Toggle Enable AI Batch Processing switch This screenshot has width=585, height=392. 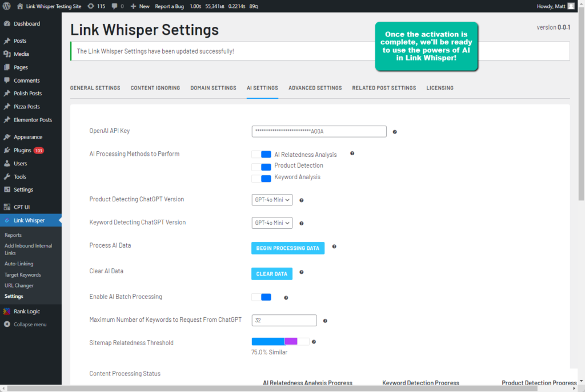click(x=262, y=297)
